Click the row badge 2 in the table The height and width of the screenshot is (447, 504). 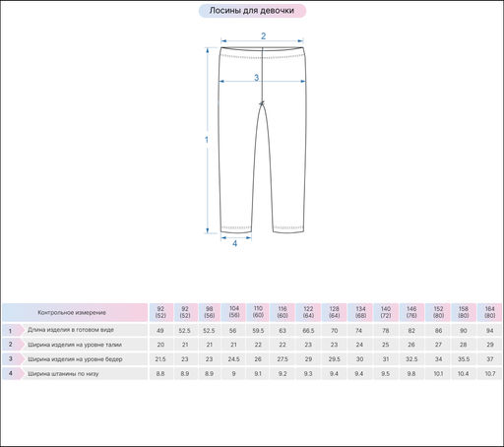13,345
